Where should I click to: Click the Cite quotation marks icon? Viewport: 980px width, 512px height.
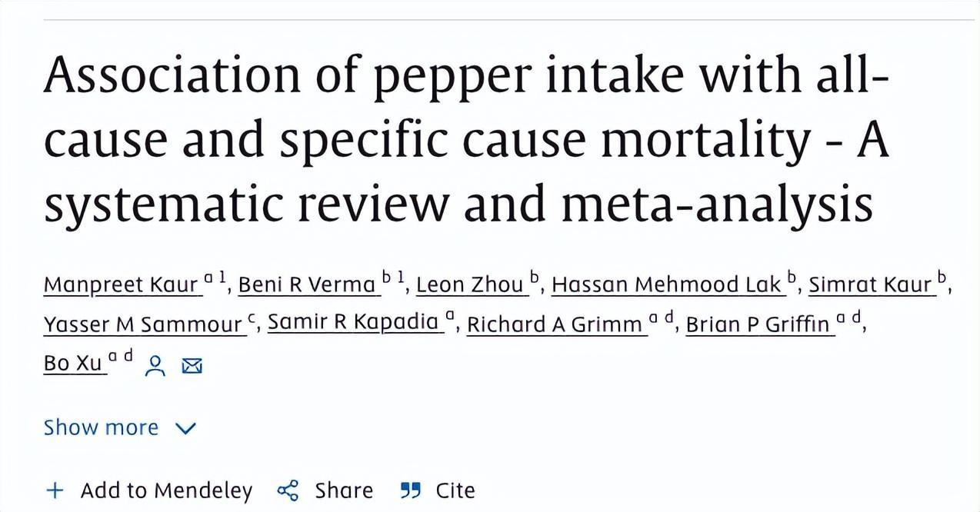411,490
